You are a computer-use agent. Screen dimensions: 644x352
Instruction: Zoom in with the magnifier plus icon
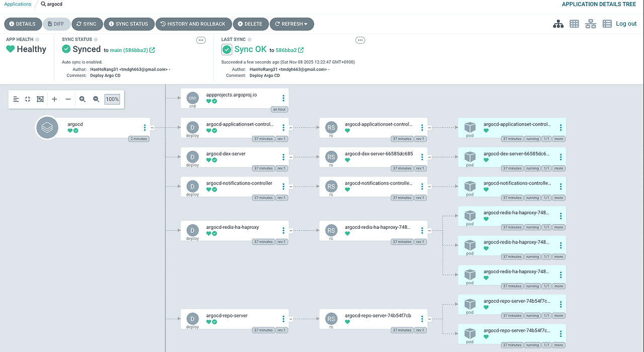point(83,99)
